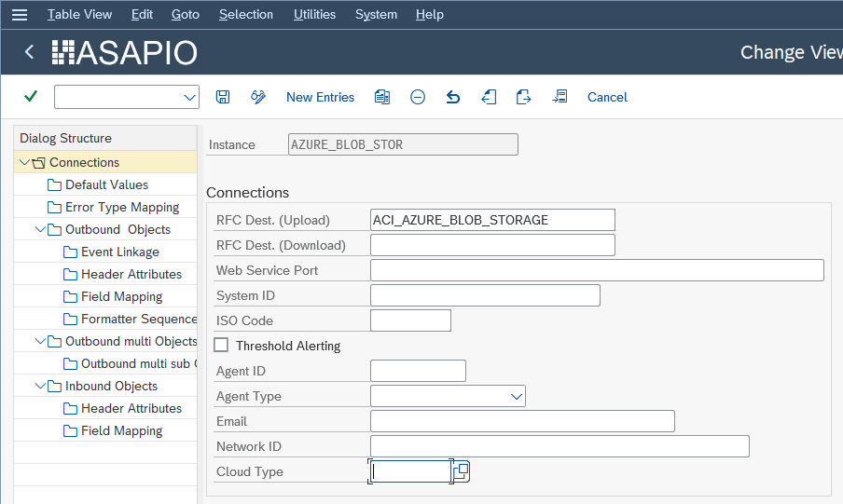This screenshot has width=843, height=504.
Task: Collapse the Outbound multi Objects node
Action: click(x=40, y=341)
